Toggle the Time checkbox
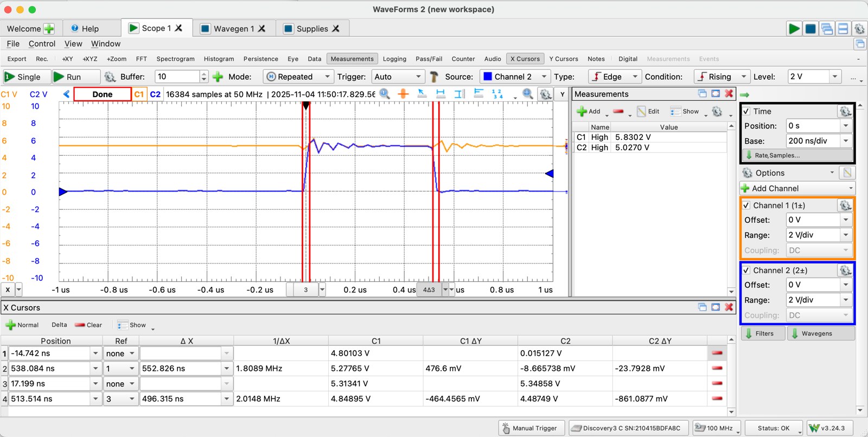The image size is (868, 437). (746, 111)
